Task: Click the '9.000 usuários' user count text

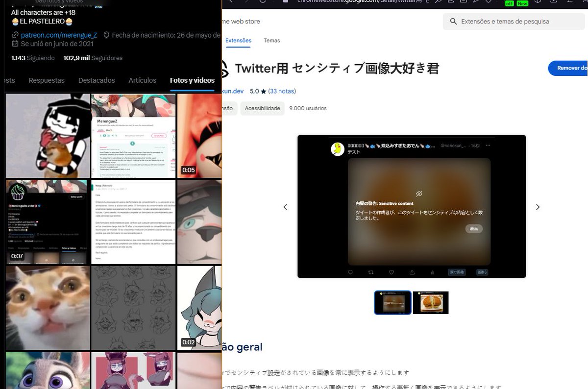Action: tap(308, 108)
